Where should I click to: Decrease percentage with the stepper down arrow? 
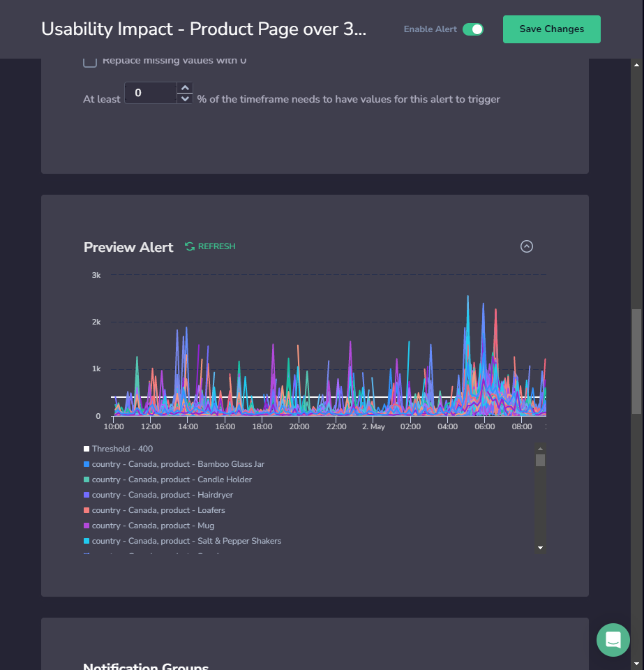tap(185, 98)
